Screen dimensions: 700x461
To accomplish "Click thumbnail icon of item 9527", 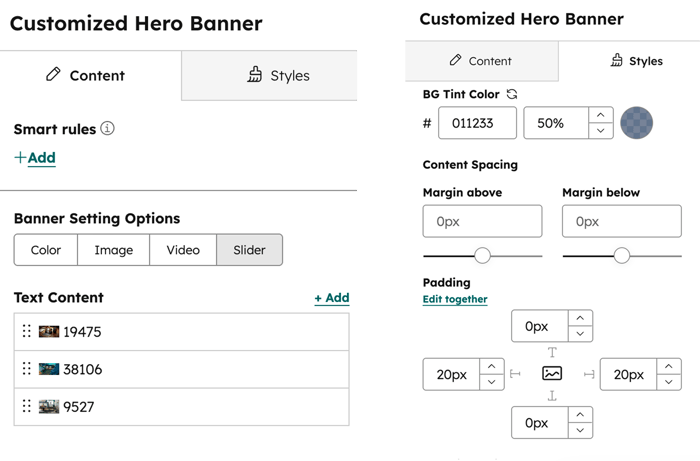I will [49, 407].
